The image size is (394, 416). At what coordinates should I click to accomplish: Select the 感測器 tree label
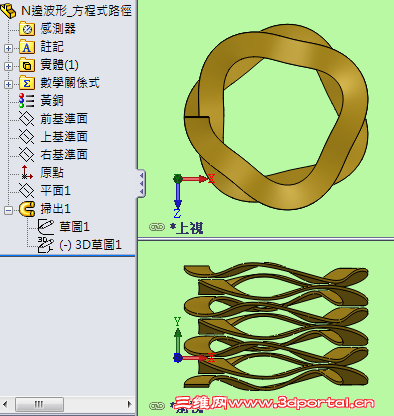(x=58, y=28)
